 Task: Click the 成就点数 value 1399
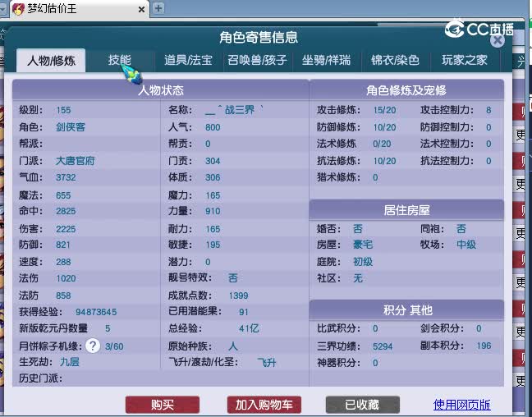point(239,296)
